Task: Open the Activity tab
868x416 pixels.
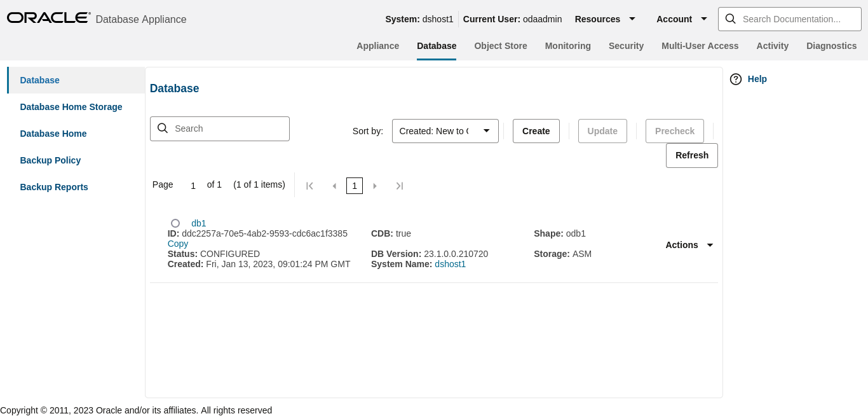Action: coord(773,46)
